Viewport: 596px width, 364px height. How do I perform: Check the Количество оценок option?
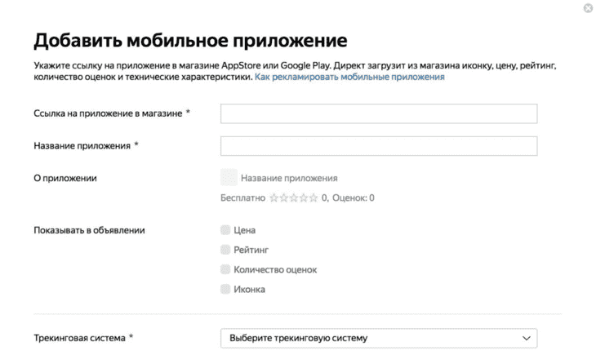click(x=225, y=269)
